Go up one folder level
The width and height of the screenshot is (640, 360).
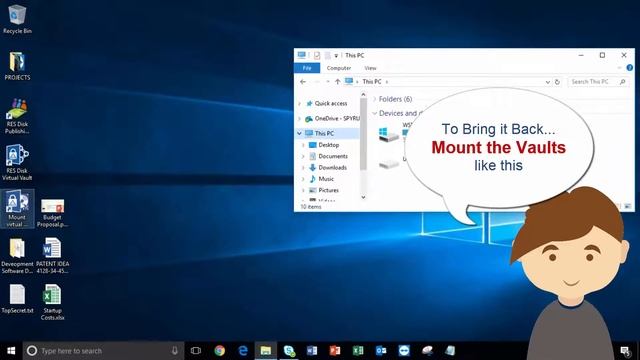[x=338, y=82]
